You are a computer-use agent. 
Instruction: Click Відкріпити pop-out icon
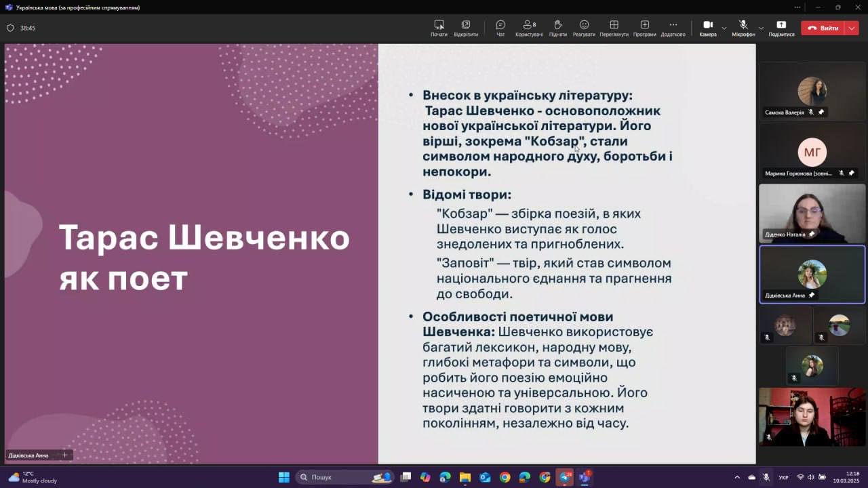click(466, 28)
